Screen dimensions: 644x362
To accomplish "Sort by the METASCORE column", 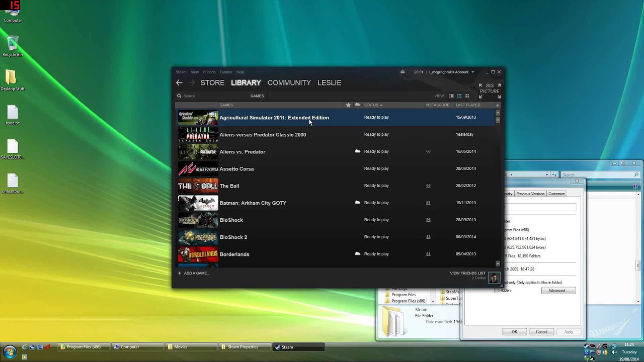I will coord(438,105).
